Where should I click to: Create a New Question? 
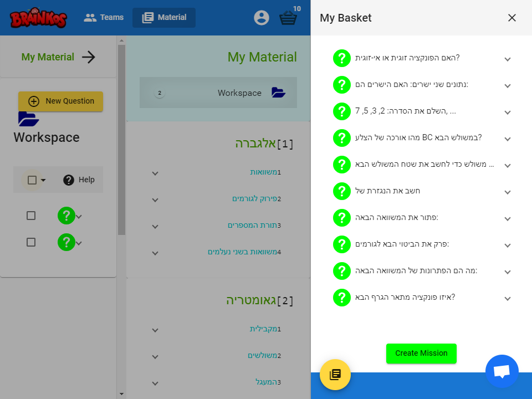click(x=61, y=101)
